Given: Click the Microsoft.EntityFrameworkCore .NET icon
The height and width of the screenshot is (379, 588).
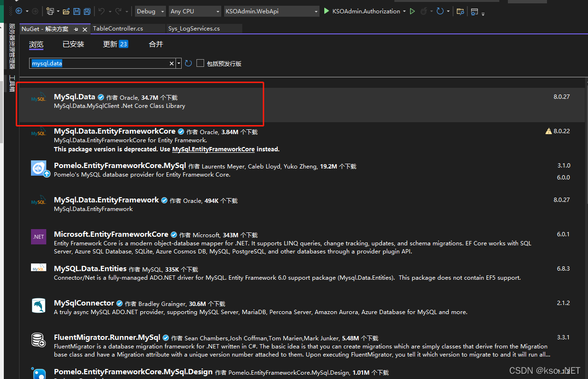Looking at the screenshot, I should tap(39, 237).
